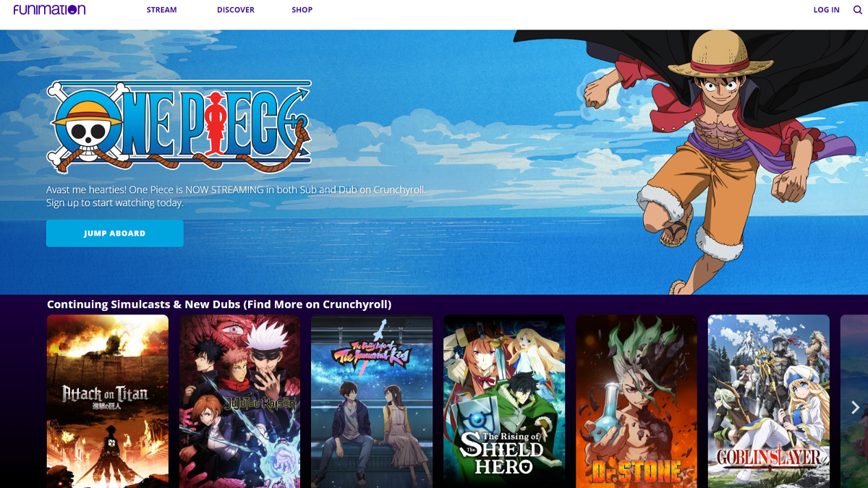This screenshot has width=868, height=488.
Task: Click the Log In link
Action: coord(826,10)
